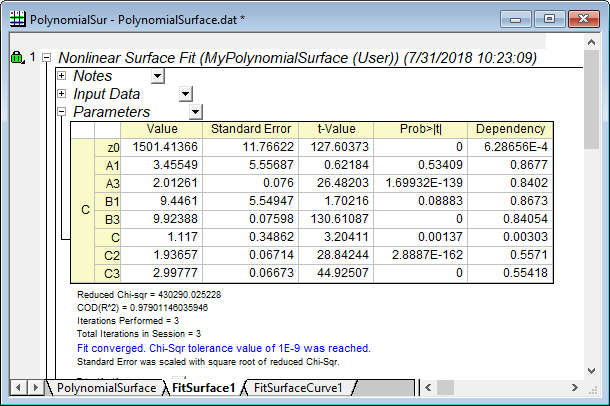Click the Standard Error column header
Screen dimensions: 610x406
[x=251, y=130]
